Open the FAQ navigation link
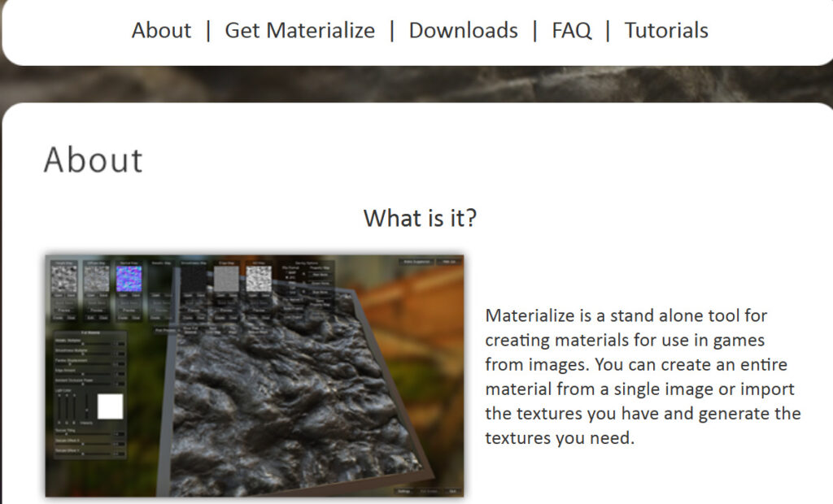This screenshot has width=833, height=504. coord(572,30)
